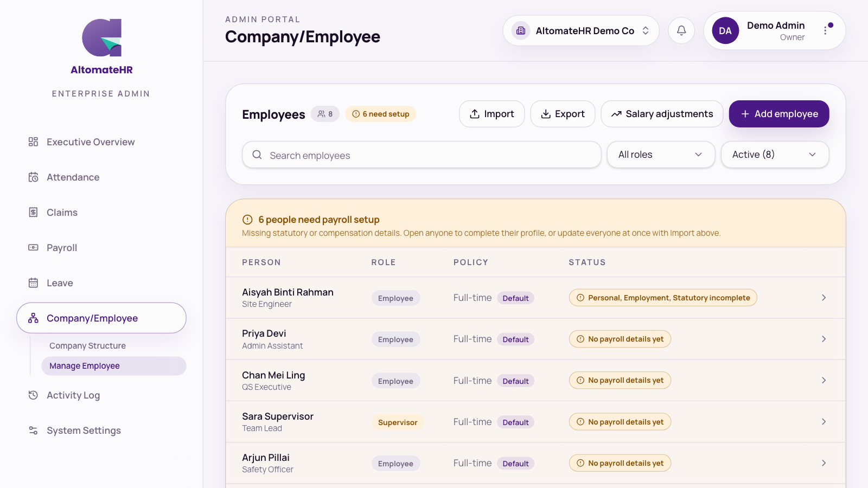
Task: Click the Company/Employee org chart icon
Action: click(x=33, y=318)
